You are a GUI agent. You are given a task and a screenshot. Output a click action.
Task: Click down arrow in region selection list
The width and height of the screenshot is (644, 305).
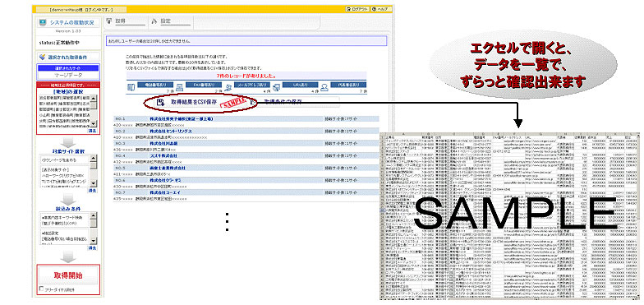[x=94, y=123]
